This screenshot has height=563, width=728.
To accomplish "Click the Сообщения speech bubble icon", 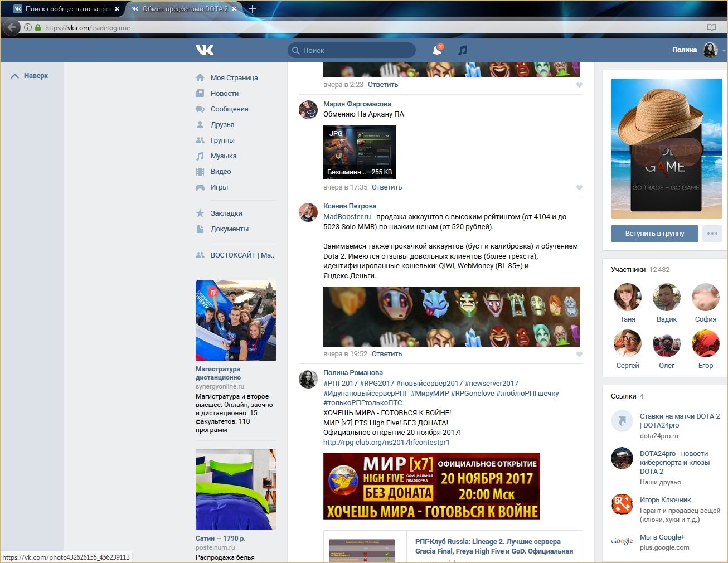I will point(200,109).
